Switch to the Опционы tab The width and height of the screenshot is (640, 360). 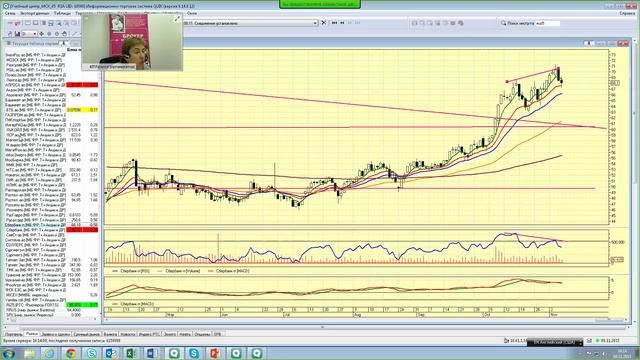202,334
